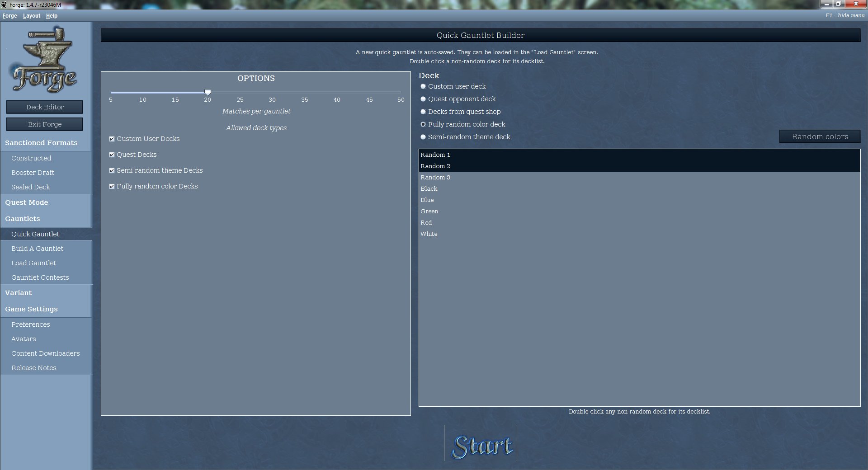Uncheck Quest Decks checkbox

click(x=112, y=155)
